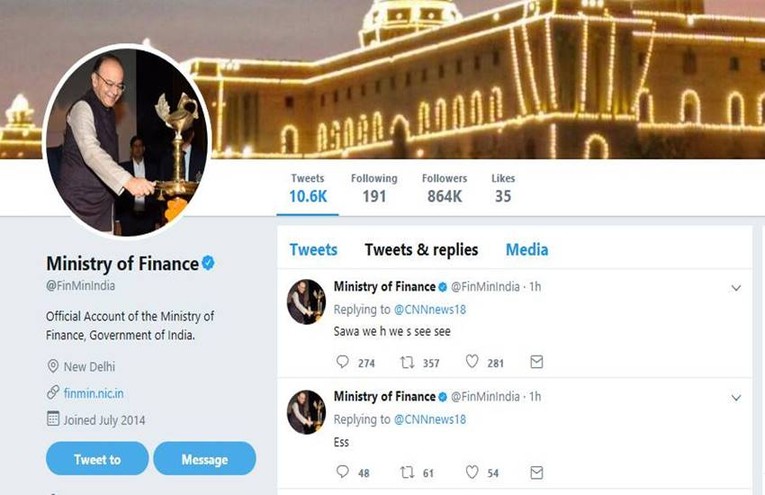Select the Tweets timeline tab

pyautogui.click(x=313, y=250)
